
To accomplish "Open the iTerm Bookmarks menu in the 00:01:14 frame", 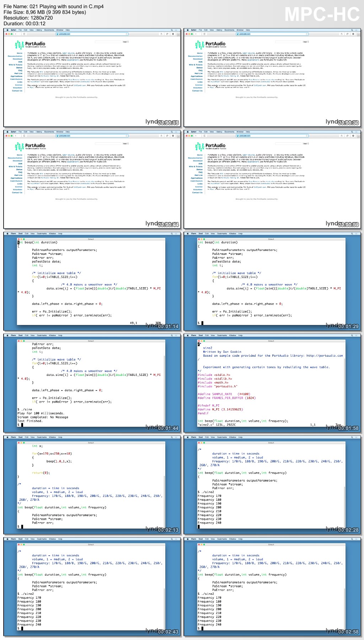I will tap(42, 234).
